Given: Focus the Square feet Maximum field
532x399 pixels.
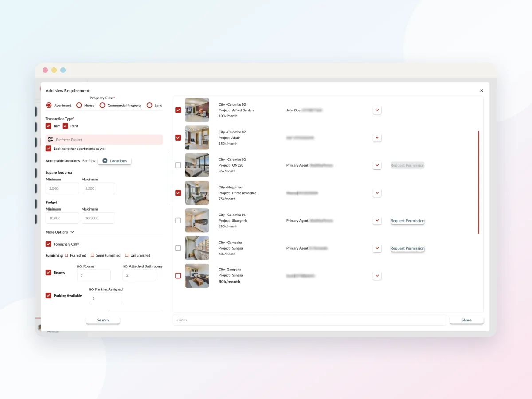Looking at the screenshot, I should 98,188.
